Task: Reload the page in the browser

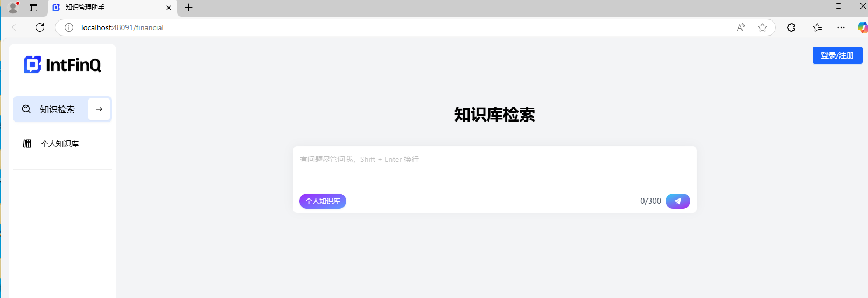Action: click(40, 27)
